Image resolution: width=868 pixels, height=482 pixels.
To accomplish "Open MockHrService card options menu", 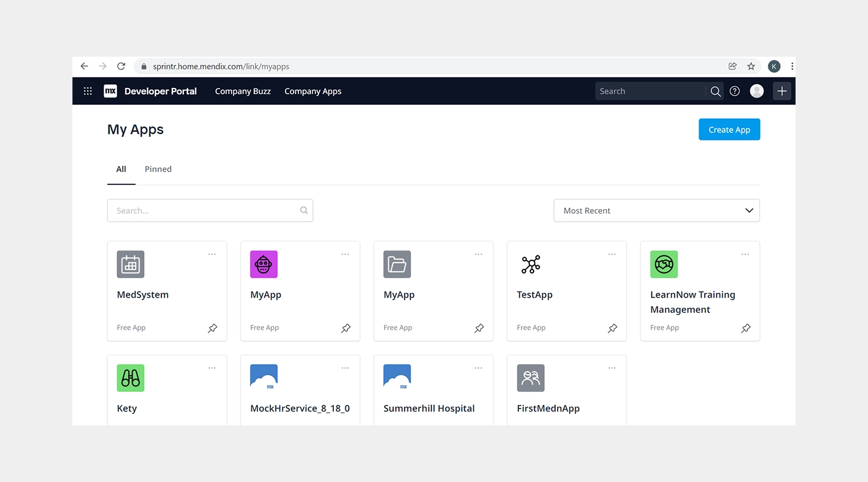I will coord(345,368).
